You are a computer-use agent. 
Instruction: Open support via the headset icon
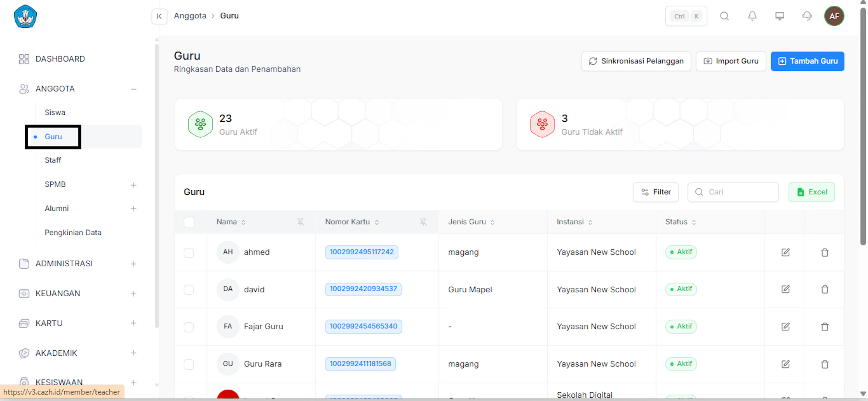(x=807, y=16)
